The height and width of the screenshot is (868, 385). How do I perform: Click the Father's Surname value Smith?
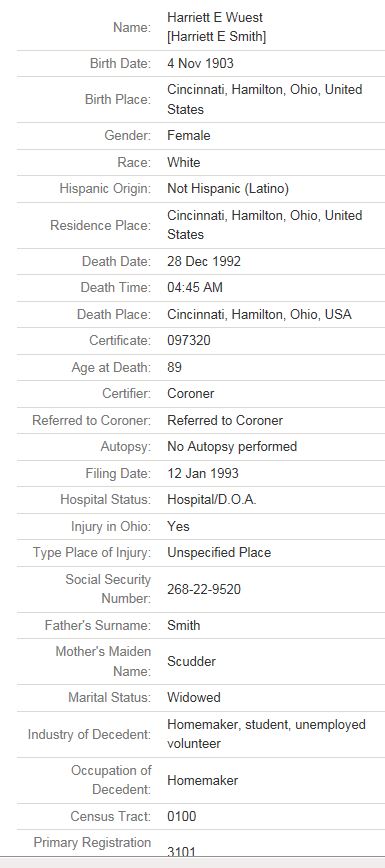coord(184,626)
